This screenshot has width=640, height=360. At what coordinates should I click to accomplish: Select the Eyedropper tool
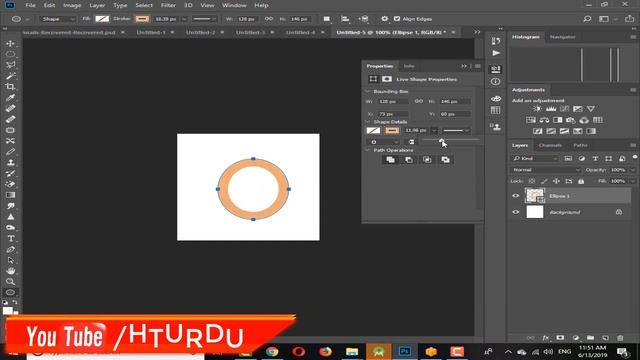[x=10, y=98]
